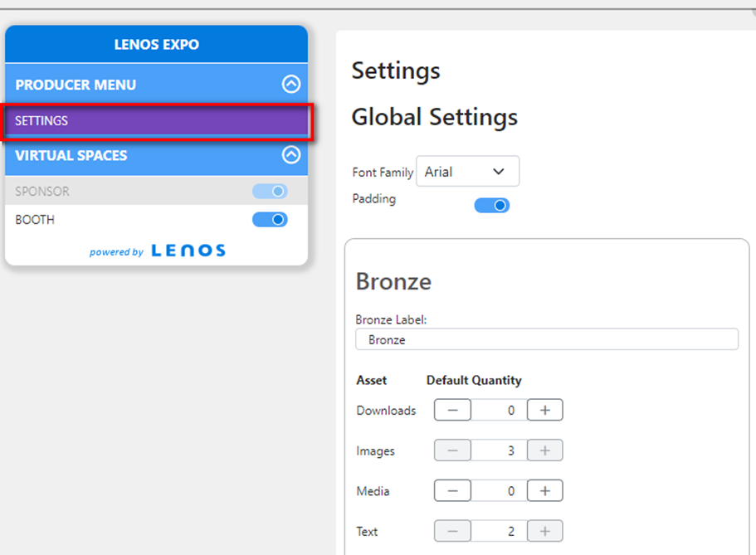Decrease Downloads quantity with minus icon

(x=452, y=410)
